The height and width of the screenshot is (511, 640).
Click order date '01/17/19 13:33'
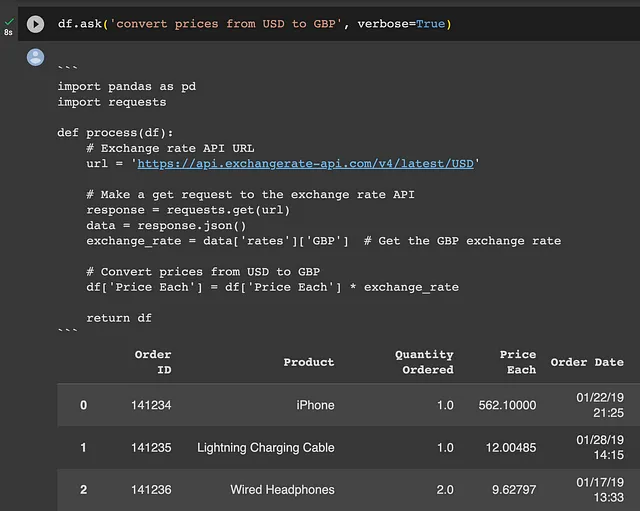tap(600, 490)
